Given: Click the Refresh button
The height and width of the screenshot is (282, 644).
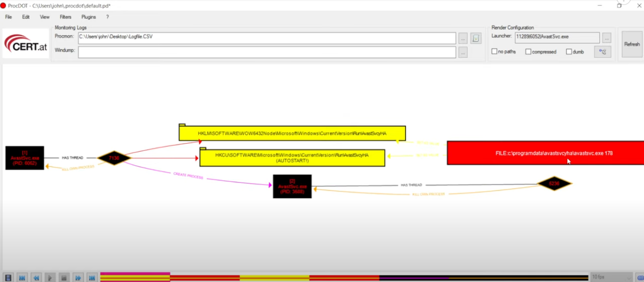Looking at the screenshot, I should pyautogui.click(x=632, y=44).
